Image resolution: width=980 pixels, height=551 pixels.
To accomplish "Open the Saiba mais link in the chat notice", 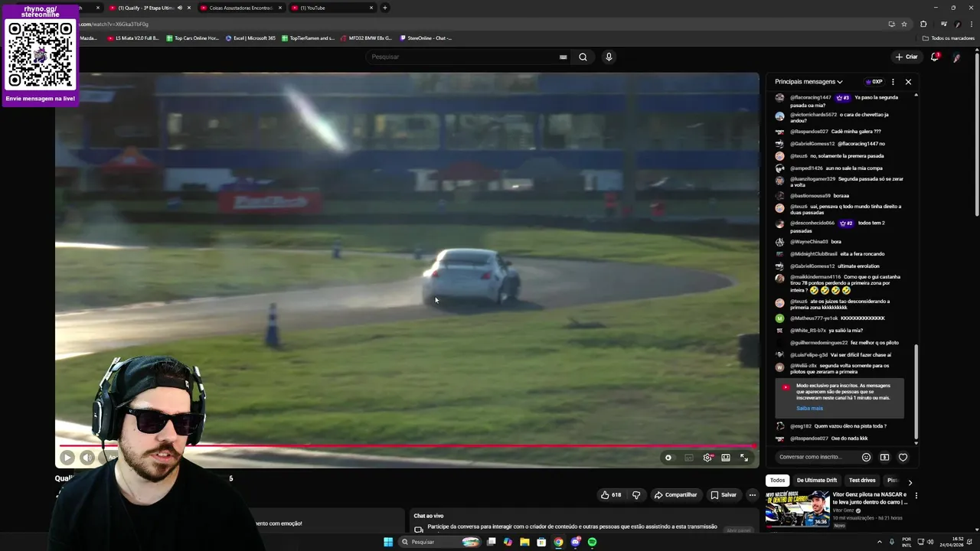I will coord(809,408).
